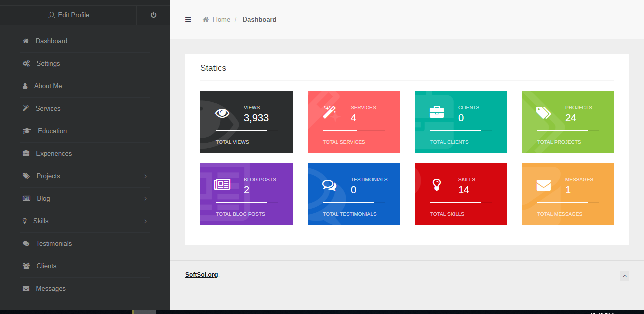Expand the Blog submenu chevron

tap(145, 199)
